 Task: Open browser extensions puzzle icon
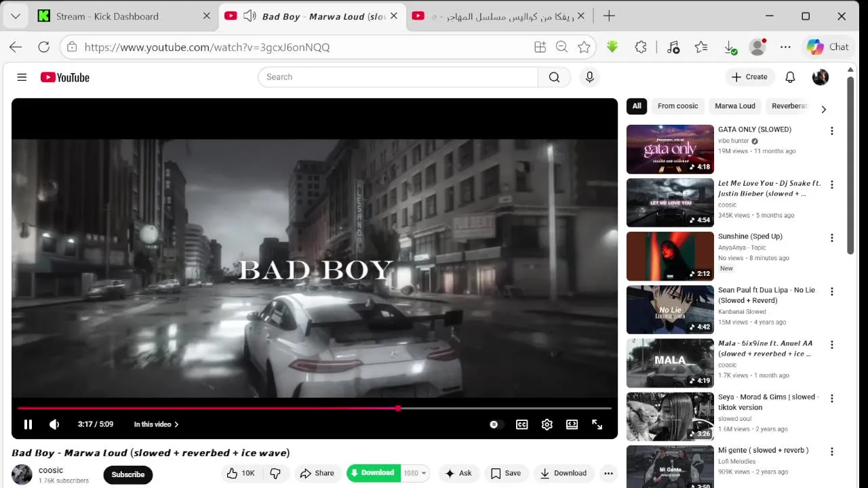point(641,47)
